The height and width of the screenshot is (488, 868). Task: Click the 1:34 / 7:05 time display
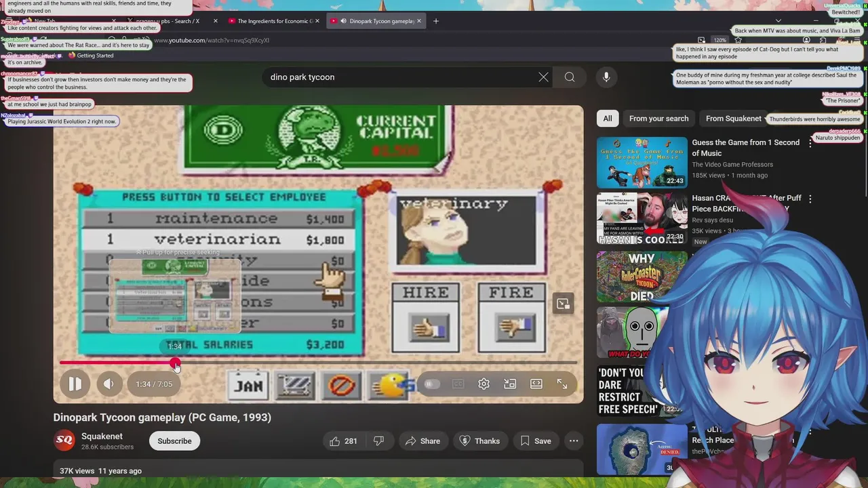click(x=154, y=384)
